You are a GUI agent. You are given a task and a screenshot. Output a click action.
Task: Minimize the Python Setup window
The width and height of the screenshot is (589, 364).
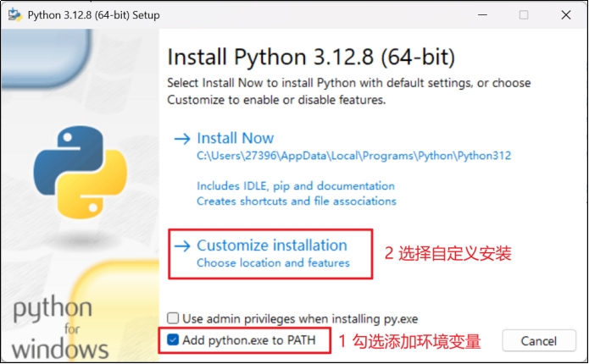483,15
